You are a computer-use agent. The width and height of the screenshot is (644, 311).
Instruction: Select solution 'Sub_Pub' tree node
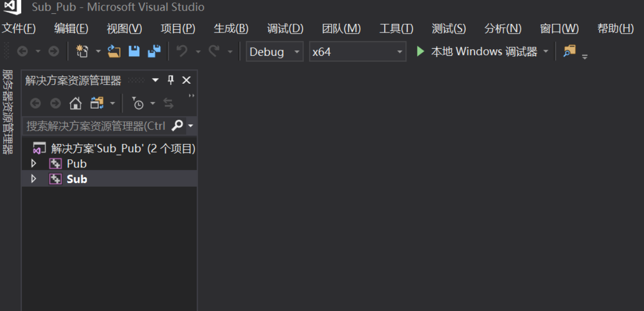coord(123,149)
